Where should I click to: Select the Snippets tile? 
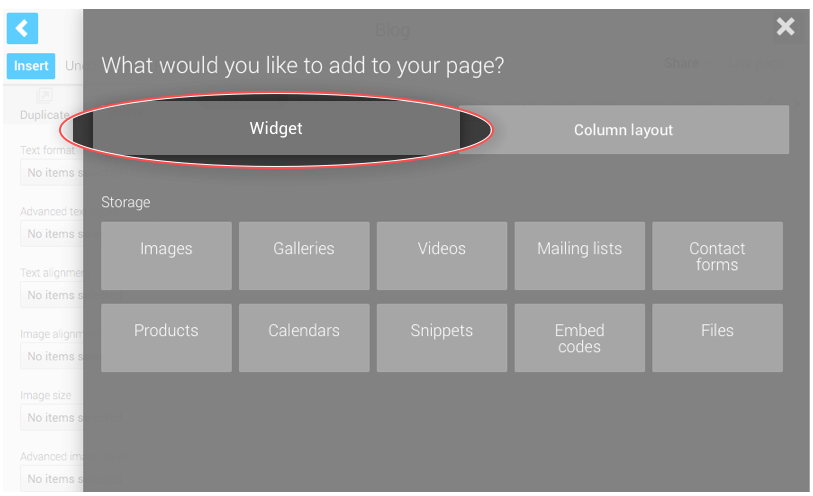pos(442,338)
